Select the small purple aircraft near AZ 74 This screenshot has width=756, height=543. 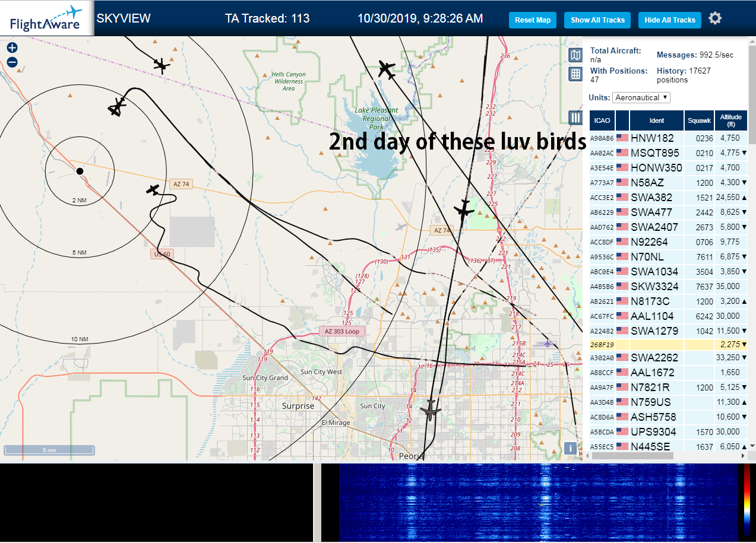pyautogui.click(x=400, y=227)
